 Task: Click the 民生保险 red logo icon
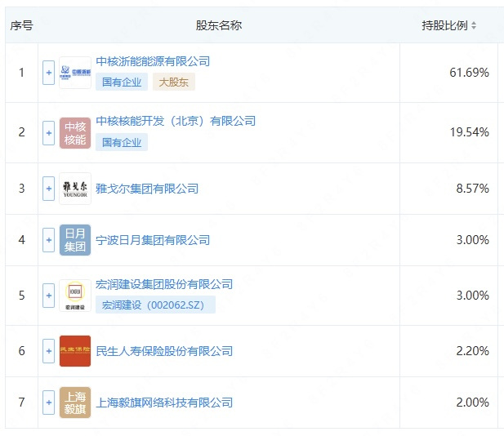pyautogui.click(x=75, y=351)
